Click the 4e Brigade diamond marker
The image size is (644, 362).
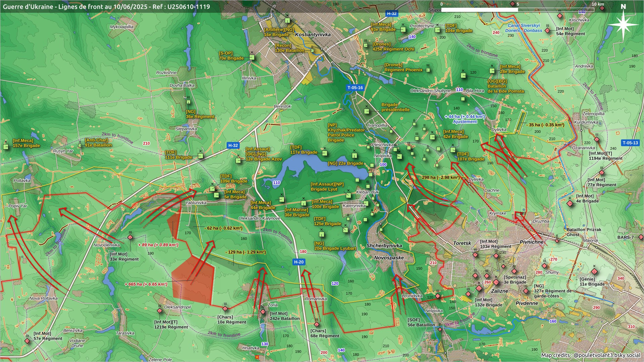tap(570, 203)
